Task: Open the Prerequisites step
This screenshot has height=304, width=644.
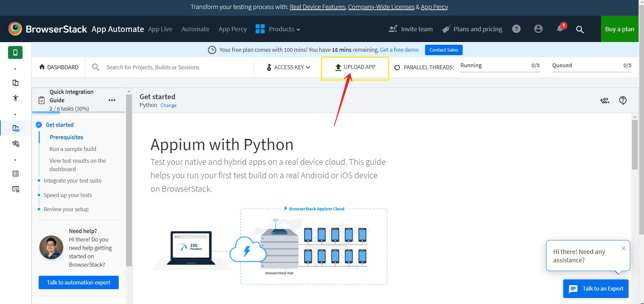Action: coord(66,137)
